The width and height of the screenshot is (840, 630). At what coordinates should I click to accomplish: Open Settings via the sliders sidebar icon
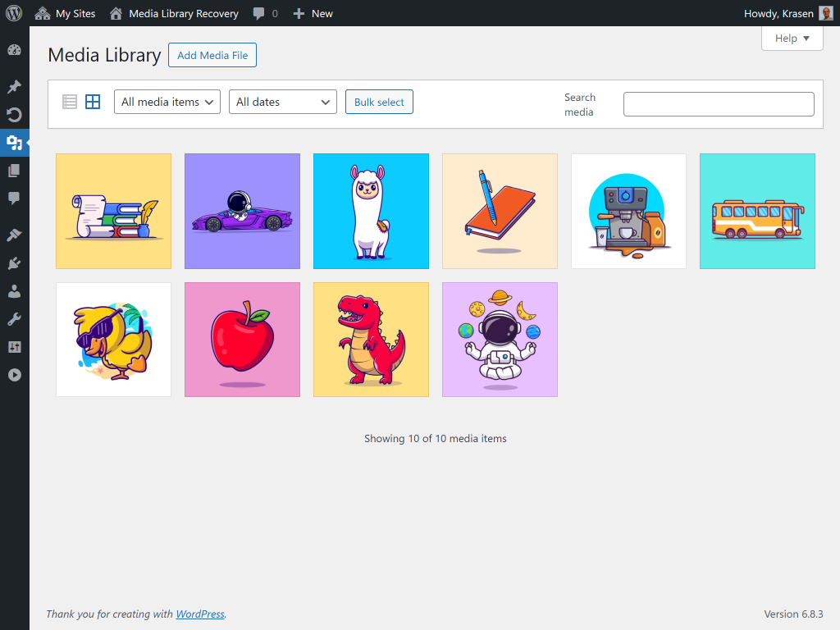click(x=14, y=346)
